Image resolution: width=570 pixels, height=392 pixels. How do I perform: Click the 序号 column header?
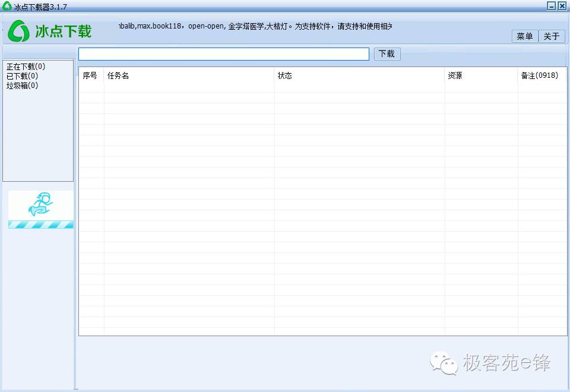[x=90, y=75]
